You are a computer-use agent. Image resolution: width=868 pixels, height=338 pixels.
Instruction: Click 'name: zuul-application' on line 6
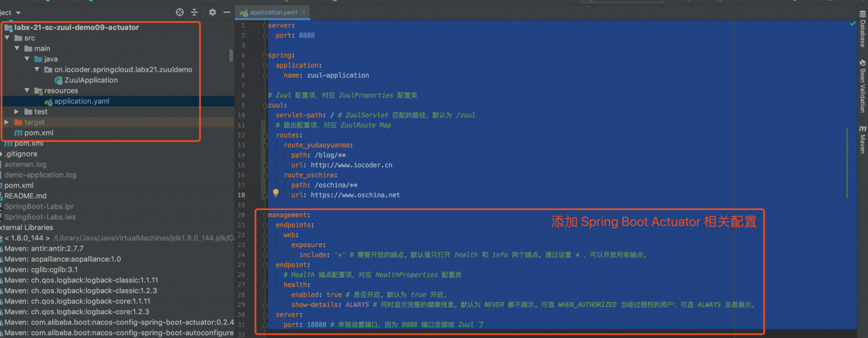coord(326,75)
